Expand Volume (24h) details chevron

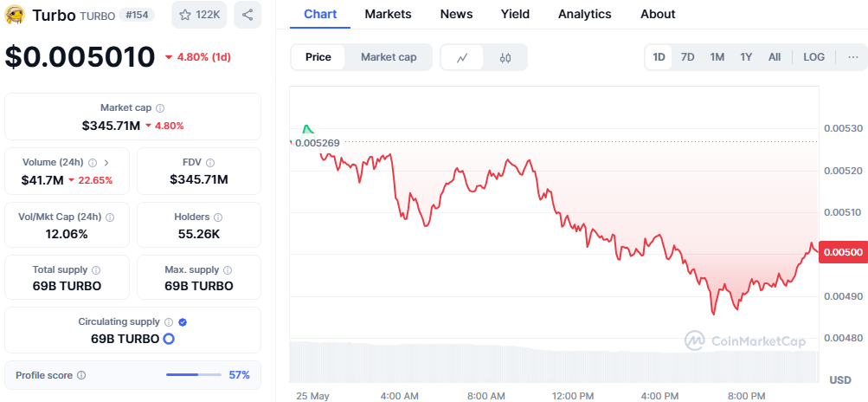pos(106,163)
